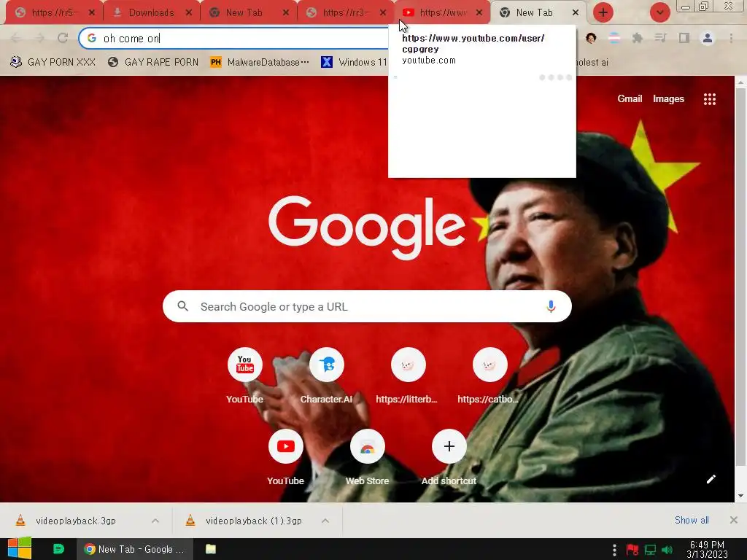Click the Search Google or type a URL box

click(367, 306)
